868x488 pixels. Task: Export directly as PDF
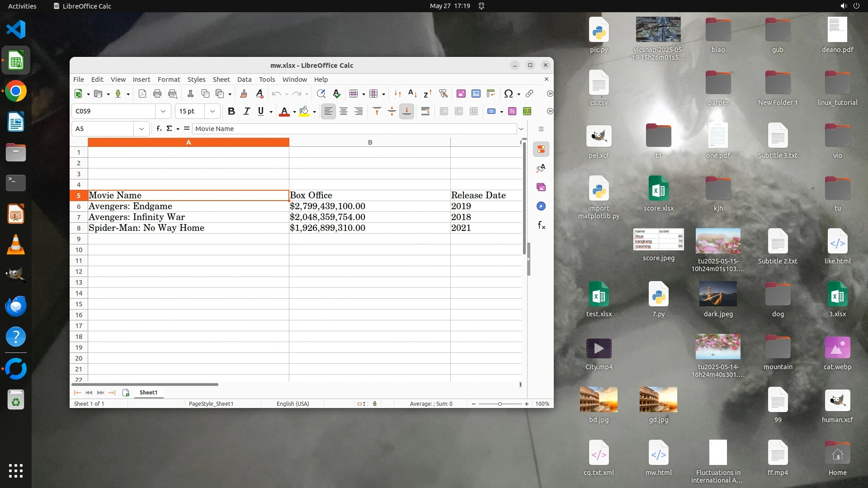(142, 94)
